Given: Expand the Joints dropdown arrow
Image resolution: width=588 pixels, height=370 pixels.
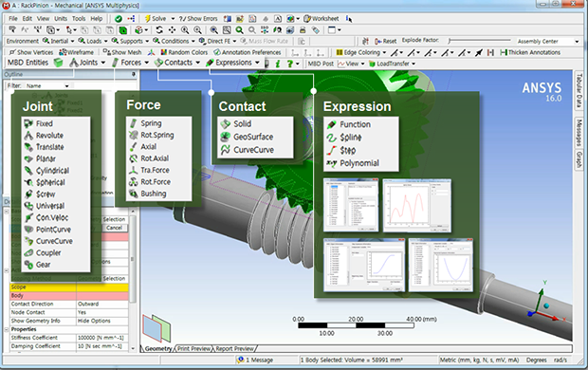Looking at the screenshot, I should pos(103,63).
